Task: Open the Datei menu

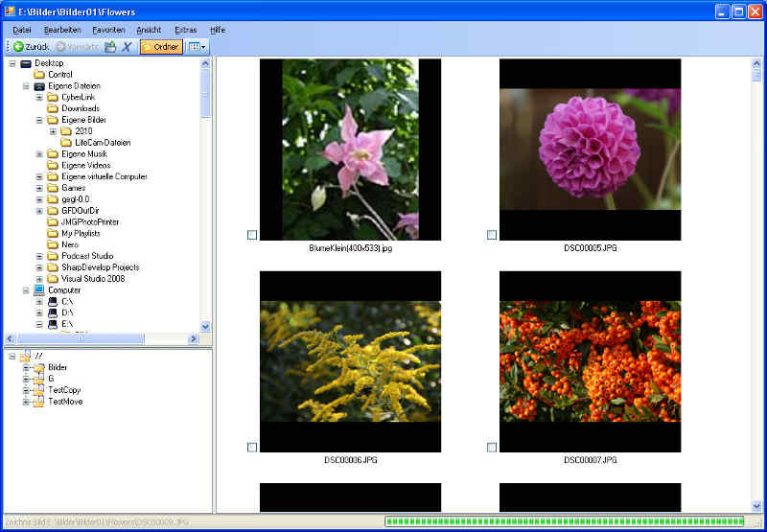Action: click(x=22, y=30)
